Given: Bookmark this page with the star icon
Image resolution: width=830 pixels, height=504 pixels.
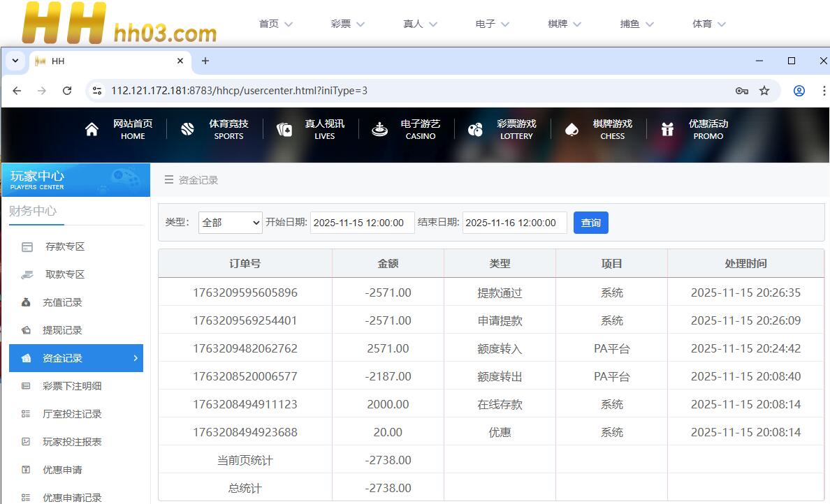Looking at the screenshot, I should [x=764, y=91].
